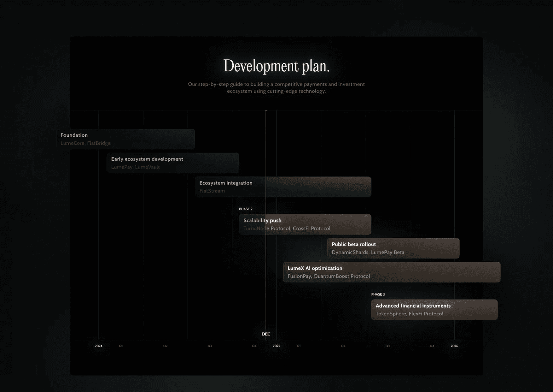Click the Q3 marker of 2024

click(210, 346)
